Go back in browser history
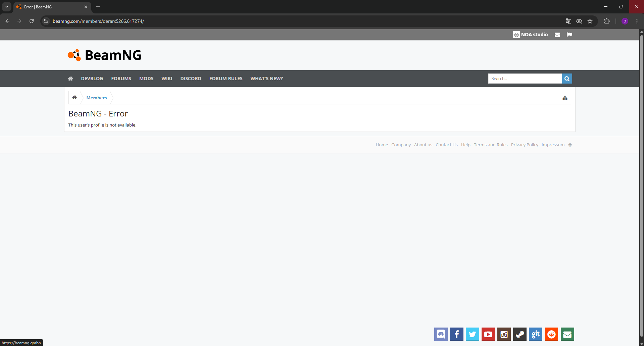 coord(7,21)
